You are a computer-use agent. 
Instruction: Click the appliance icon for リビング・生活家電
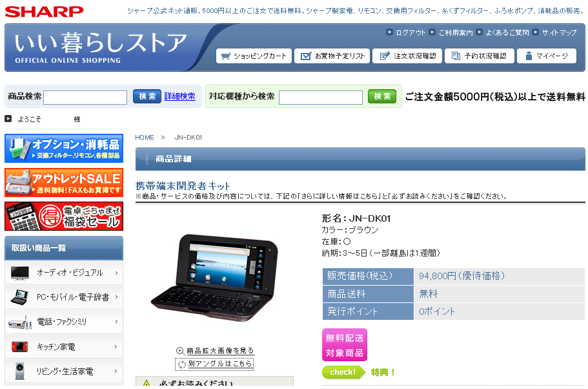20,371
